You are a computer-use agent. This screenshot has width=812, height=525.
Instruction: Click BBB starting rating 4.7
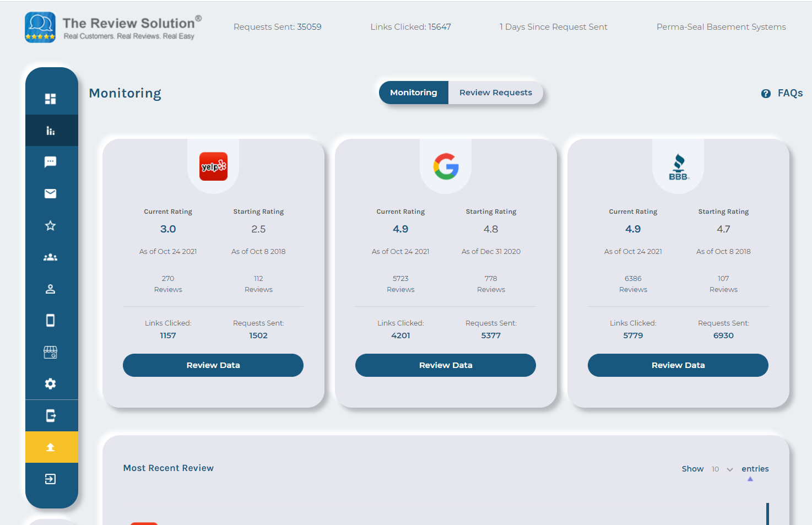723,229
